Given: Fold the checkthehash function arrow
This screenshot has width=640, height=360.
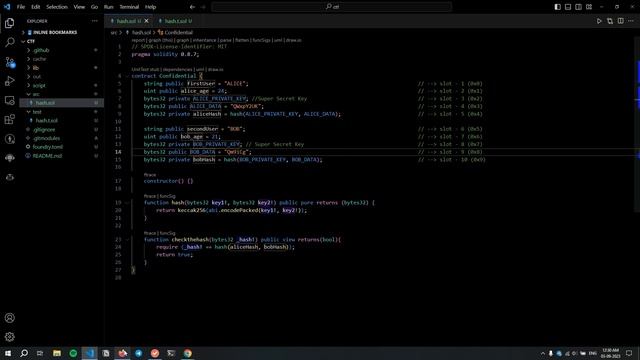Looking at the screenshot, I should click(x=127, y=240).
